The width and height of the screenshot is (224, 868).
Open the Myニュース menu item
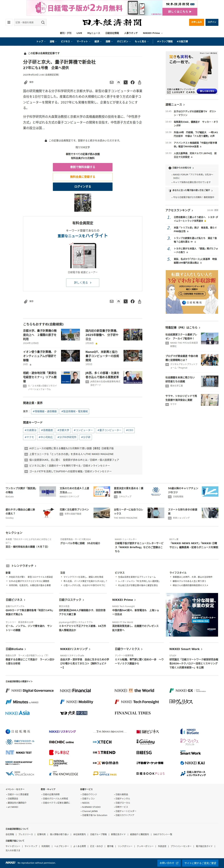point(94,33)
